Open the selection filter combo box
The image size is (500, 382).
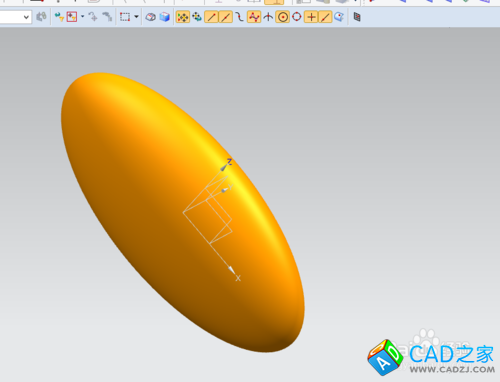(x=15, y=17)
